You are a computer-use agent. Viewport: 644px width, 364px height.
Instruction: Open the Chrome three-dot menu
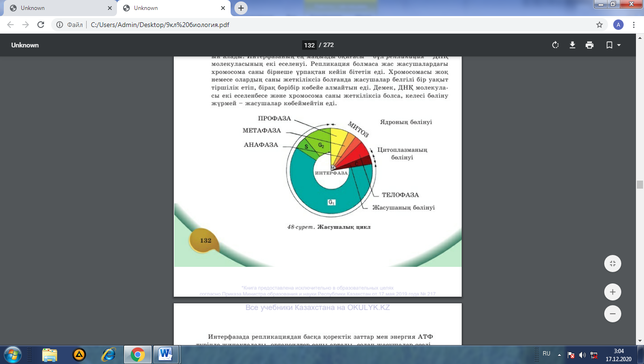click(634, 25)
